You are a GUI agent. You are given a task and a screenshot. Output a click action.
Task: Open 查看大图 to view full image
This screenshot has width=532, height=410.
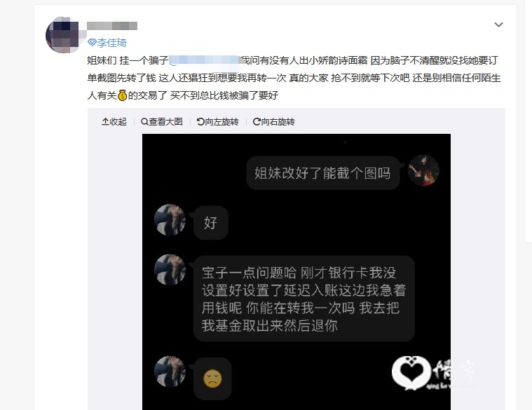162,121
